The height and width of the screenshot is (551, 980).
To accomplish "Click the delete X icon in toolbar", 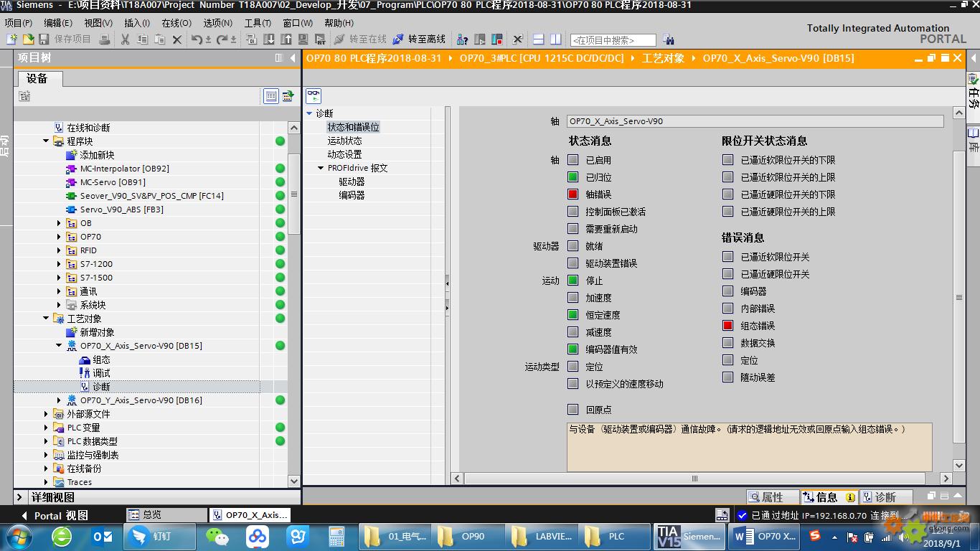I will (x=176, y=39).
